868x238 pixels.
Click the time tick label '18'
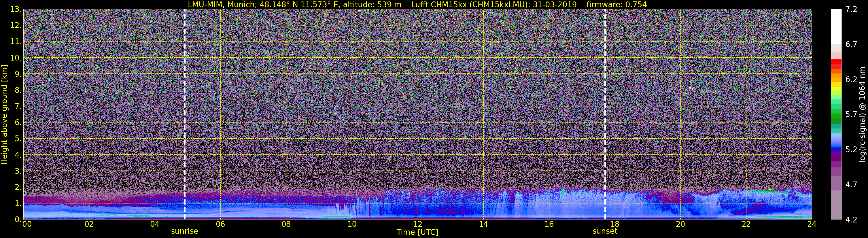(614, 224)
